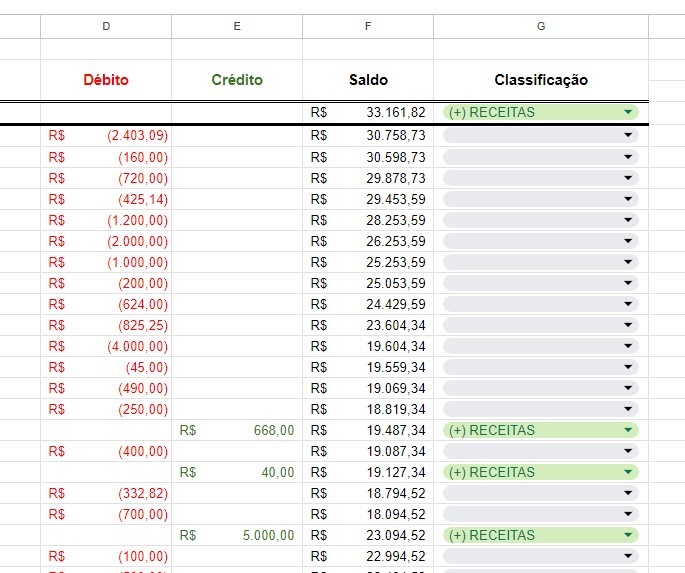The height and width of the screenshot is (573, 685).
Task: Click the Débito header cell
Action: coord(106,80)
